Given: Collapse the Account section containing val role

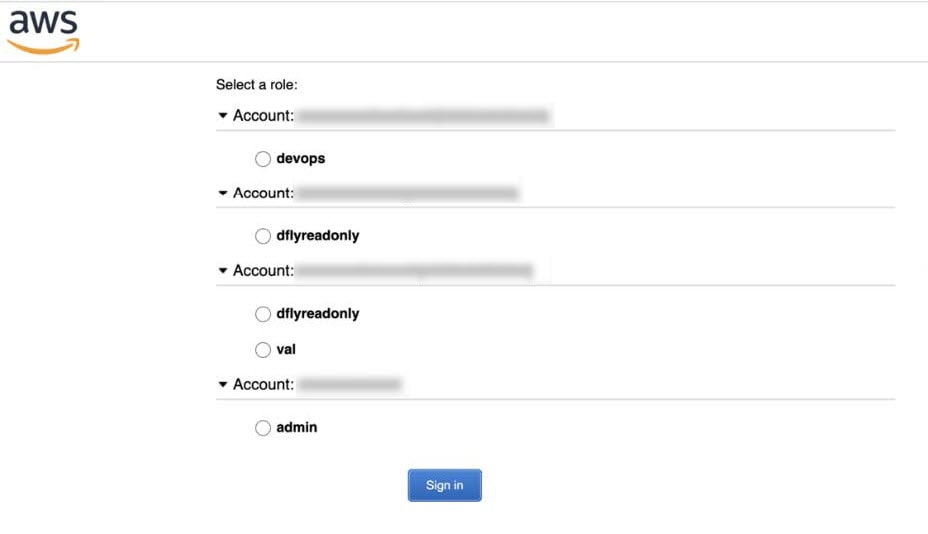Looking at the screenshot, I should (223, 271).
